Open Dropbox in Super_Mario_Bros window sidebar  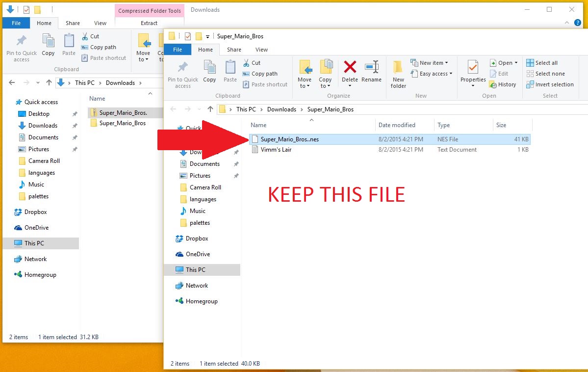tap(197, 239)
